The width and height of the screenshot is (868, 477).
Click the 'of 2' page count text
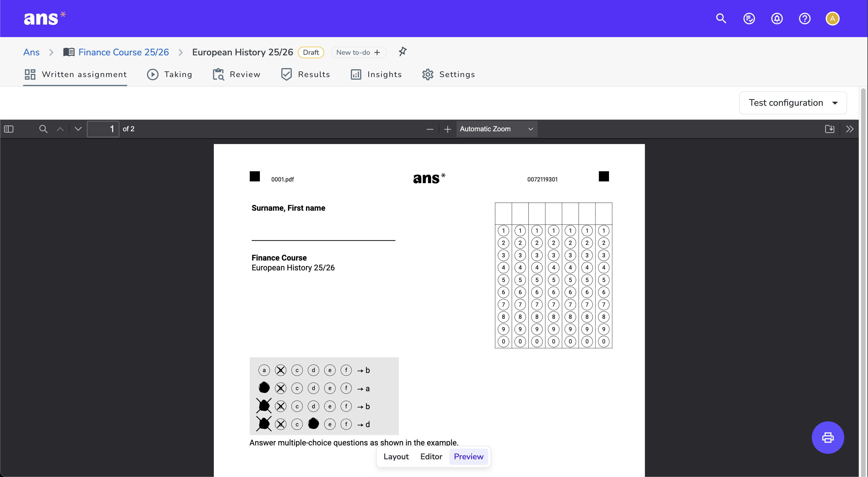point(128,129)
